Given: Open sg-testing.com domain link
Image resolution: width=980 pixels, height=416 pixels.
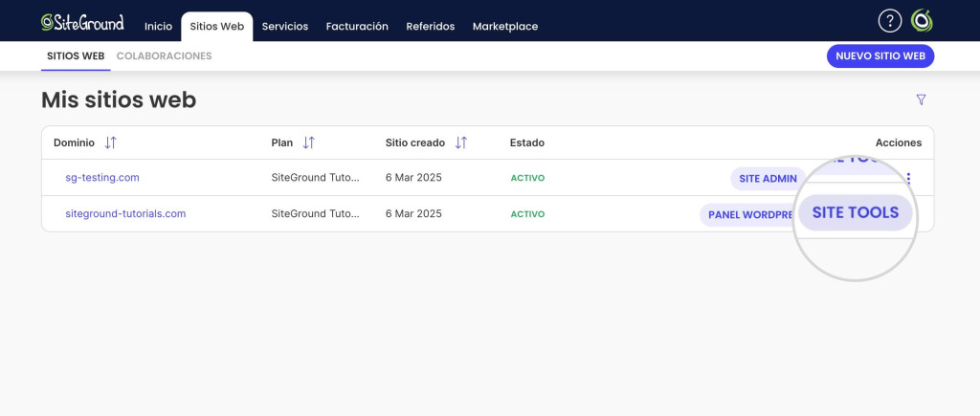Looking at the screenshot, I should click(102, 177).
